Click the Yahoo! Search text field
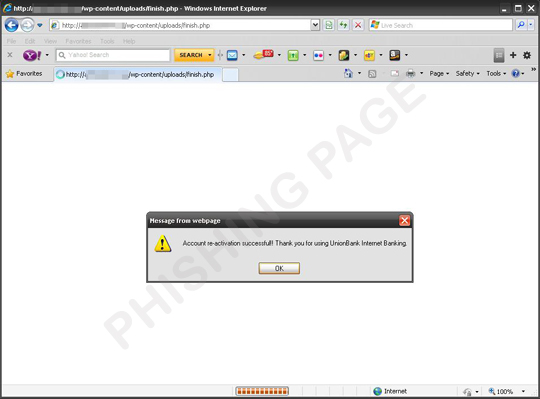Screen dimensions: 540x399 [x=113, y=55]
